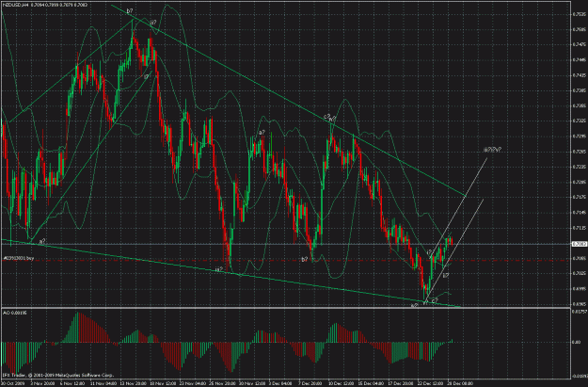Click the 10 Dec 12:00 time axis label
This screenshot has width=588, height=387.
click(342, 383)
